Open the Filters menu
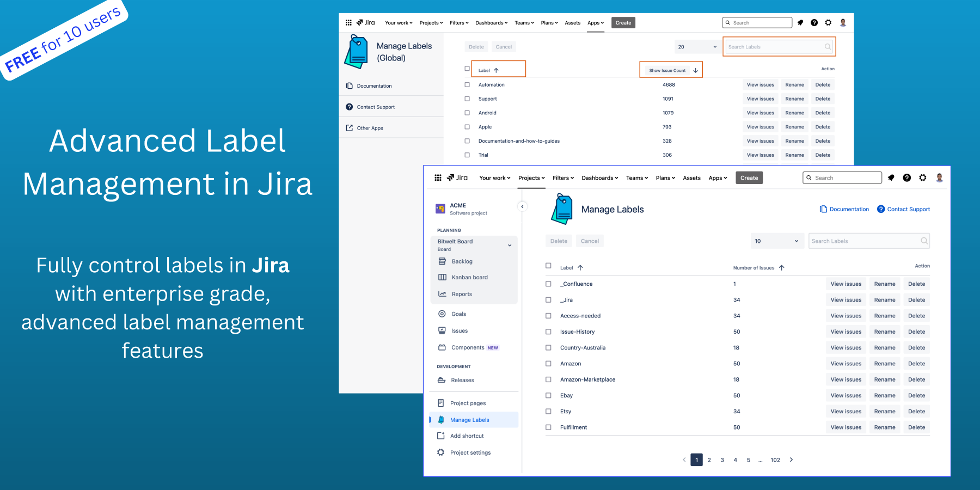 (x=563, y=177)
